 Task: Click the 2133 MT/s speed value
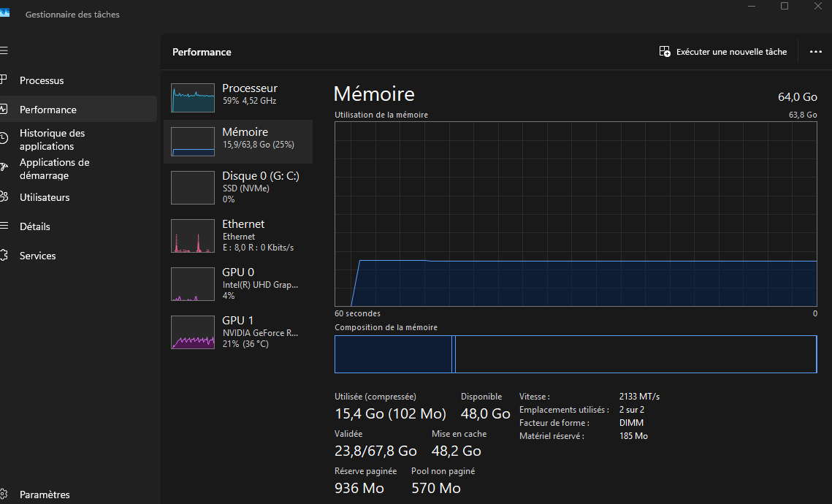coord(639,397)
